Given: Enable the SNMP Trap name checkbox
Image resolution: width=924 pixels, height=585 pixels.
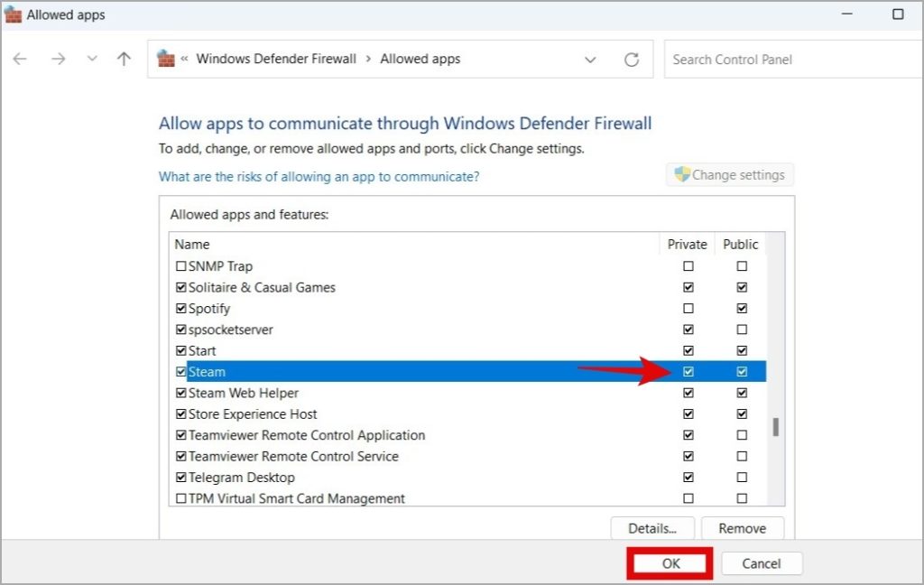Looking at the screenshot, I should coord(180,266).
